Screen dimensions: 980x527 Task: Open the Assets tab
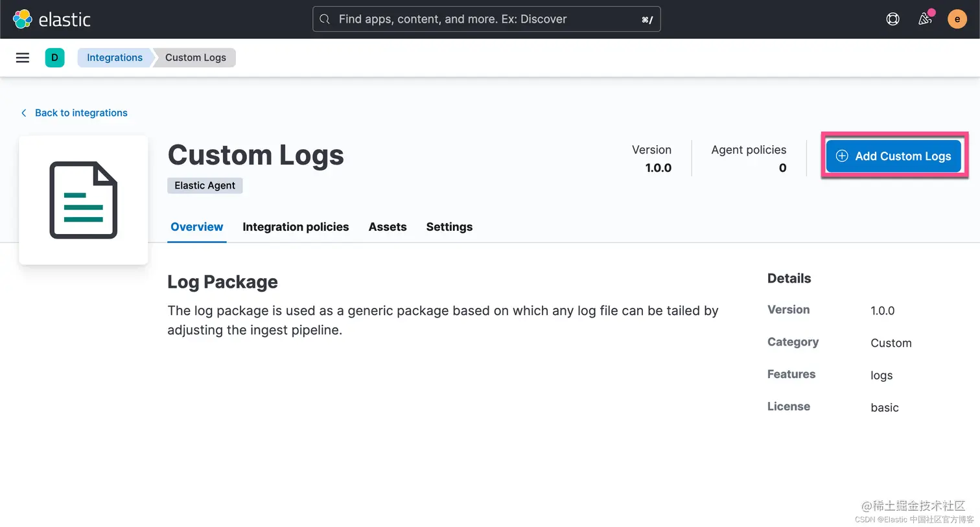388,227
